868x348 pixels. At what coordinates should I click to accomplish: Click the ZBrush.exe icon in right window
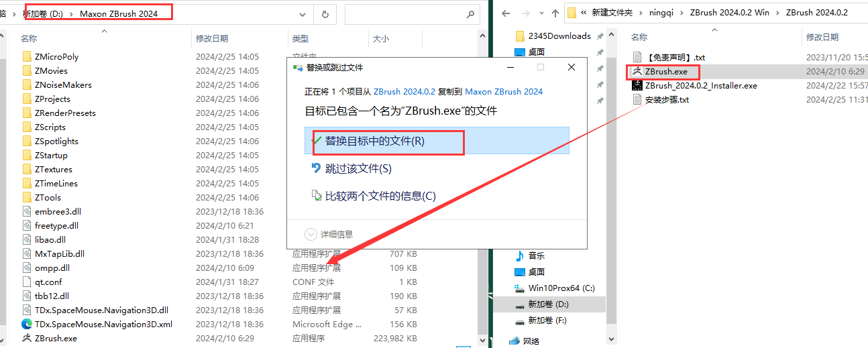[x=637, y=71]
